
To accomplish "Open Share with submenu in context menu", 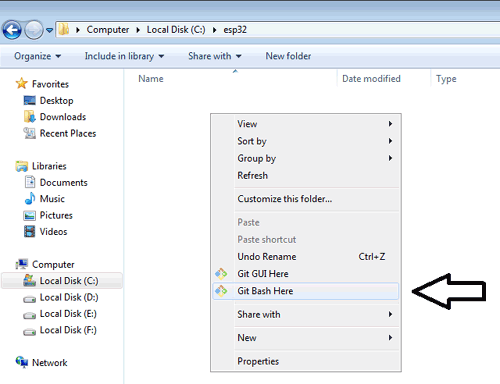I will pos(306,314).
